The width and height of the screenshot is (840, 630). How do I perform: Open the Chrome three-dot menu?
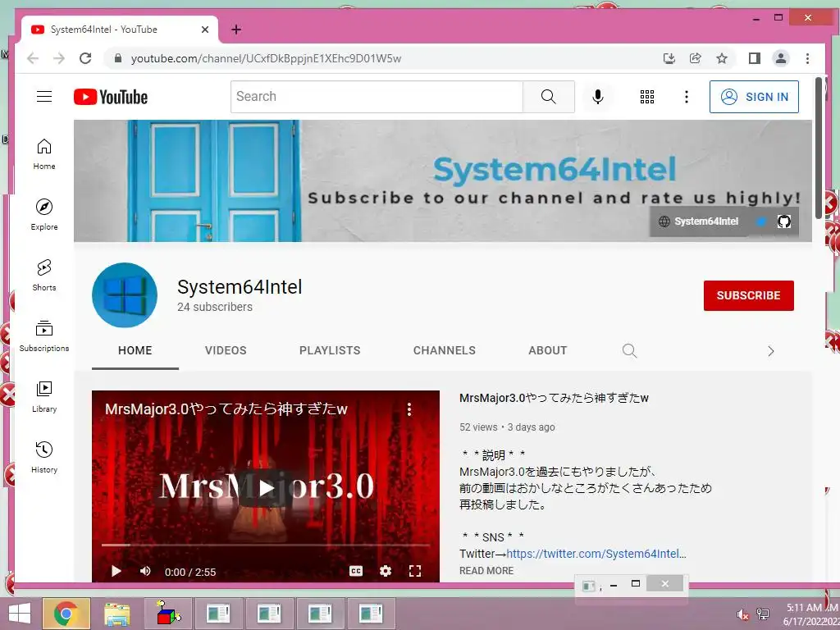coord(807,58)
